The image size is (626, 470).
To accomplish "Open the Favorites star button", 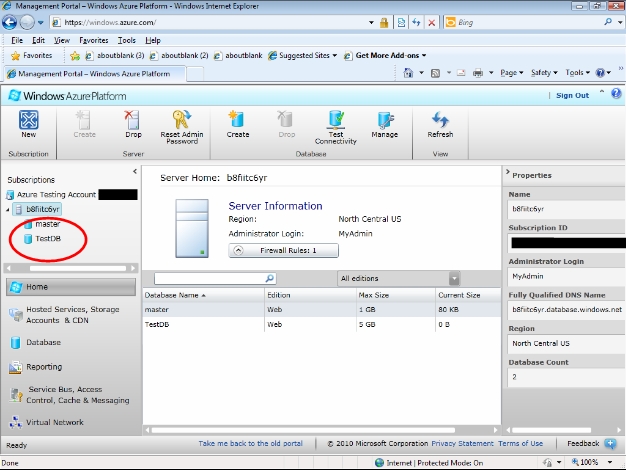I will 31,56.
